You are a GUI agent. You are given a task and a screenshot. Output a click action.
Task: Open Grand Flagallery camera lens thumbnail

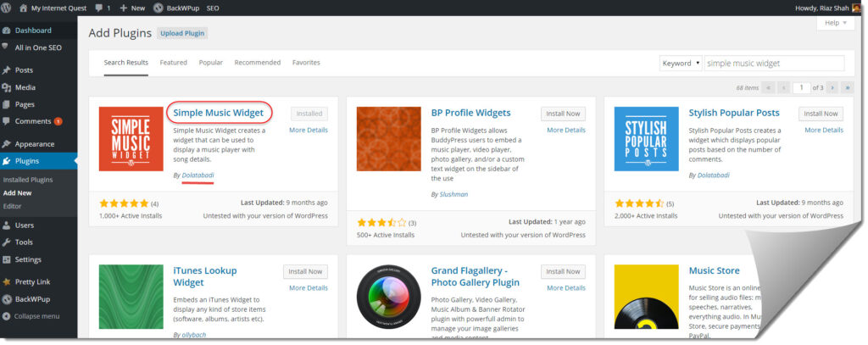click(388, 297)
